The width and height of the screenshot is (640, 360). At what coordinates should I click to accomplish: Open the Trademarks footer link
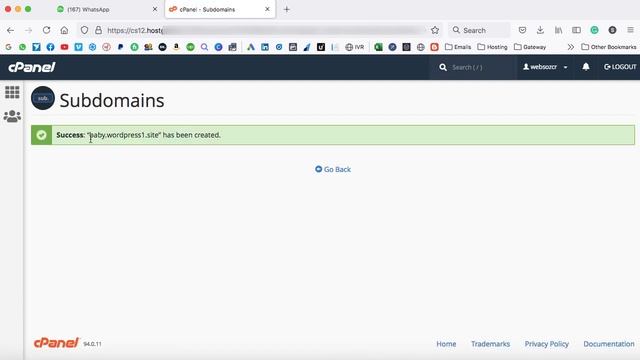(490, 344)
